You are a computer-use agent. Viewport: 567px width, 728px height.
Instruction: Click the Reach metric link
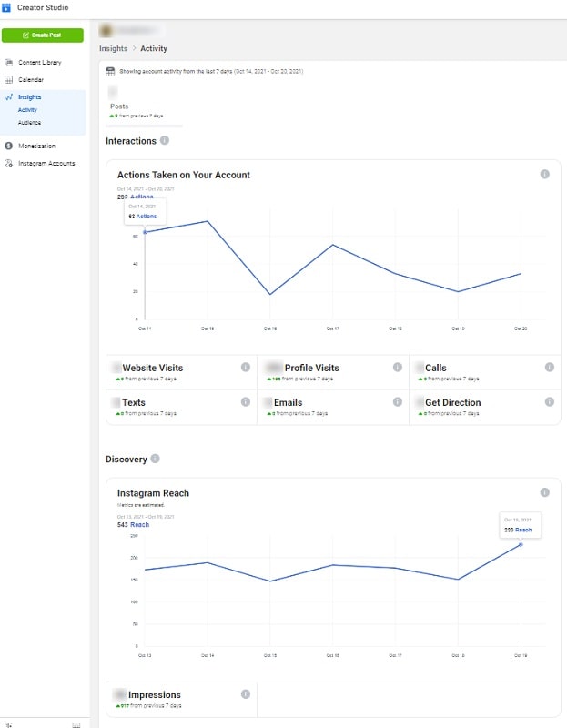coord(137,523)
